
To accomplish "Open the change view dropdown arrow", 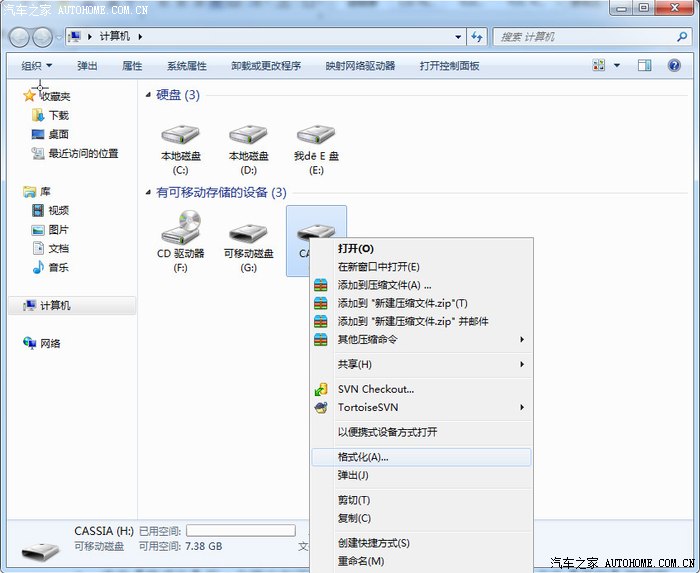I will 616,66.
